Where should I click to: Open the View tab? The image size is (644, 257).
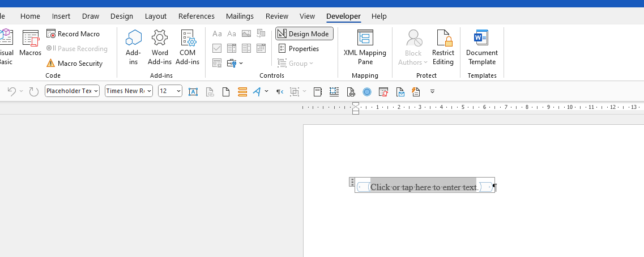tap(307, 16)
